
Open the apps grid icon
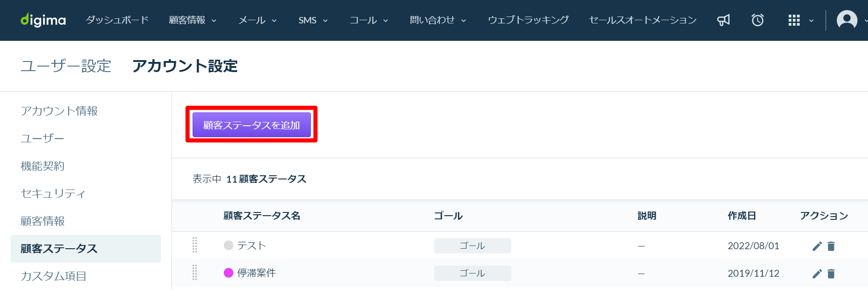coord(794,20)
